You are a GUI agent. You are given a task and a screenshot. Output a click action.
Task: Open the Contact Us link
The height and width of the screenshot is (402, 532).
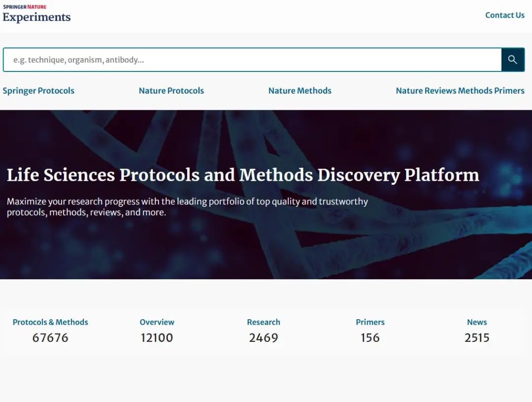pyautogui.click(x=504, y=15)
